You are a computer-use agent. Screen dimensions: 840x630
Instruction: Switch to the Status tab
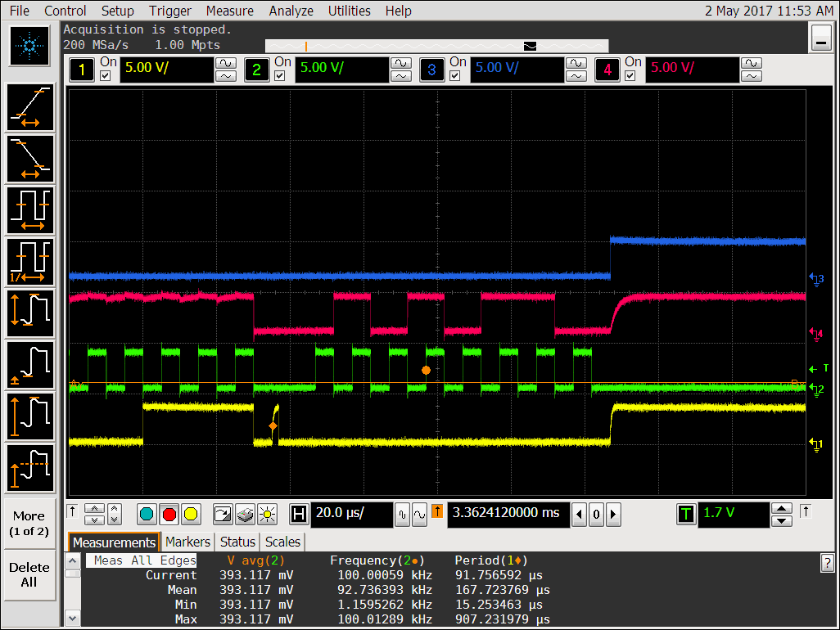coord(237,542)
